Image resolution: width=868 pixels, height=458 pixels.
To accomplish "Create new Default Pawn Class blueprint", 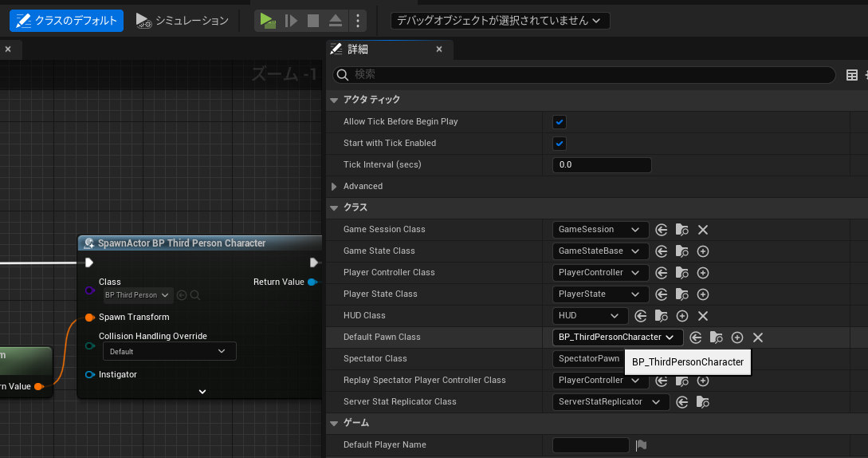I will point(737,338).
